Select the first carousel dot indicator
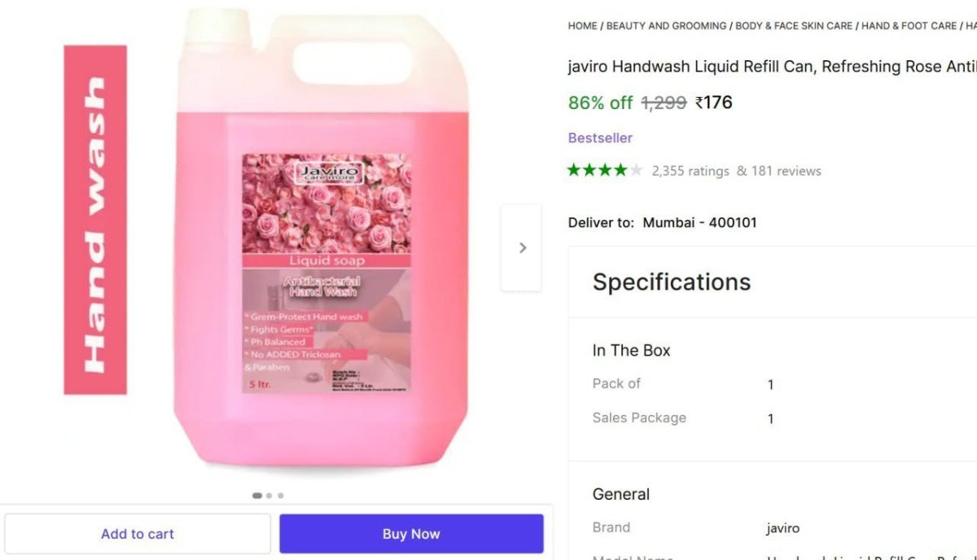Image resolution: width=977 pixels, height=560 pixels. (257, 495)
